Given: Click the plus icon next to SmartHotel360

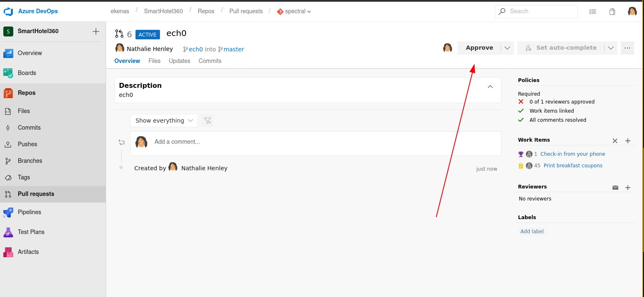Looking at the screenshot, I should [96, 31].
